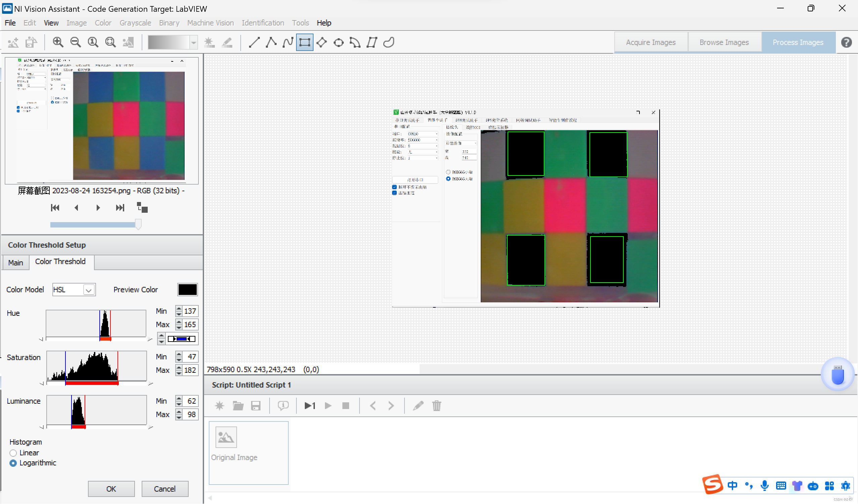Open the Help menu
The width and height of the screenshot is (858, 504).
coord(324,23)
